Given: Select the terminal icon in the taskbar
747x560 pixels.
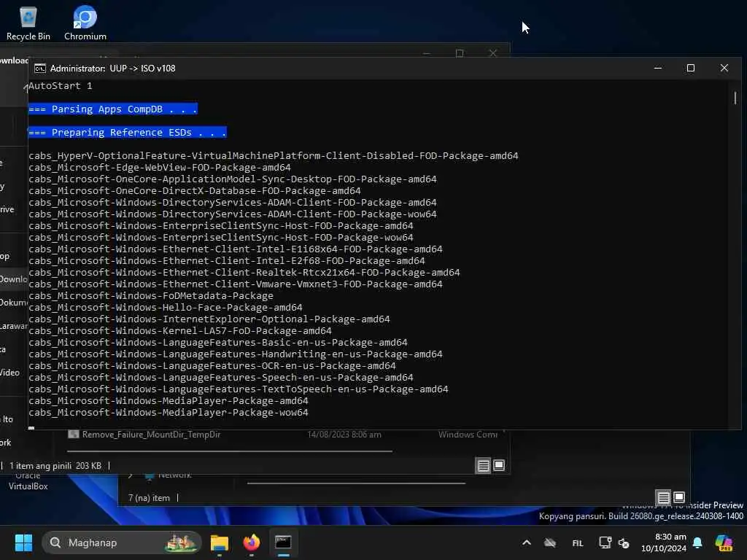Looking at the screenshot, I should pos(284,542).
